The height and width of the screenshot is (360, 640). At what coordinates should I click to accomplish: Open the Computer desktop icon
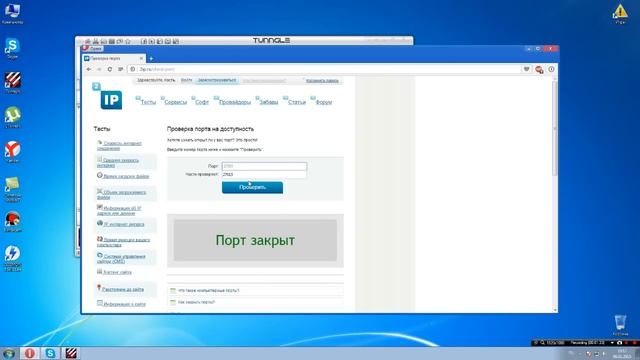point(12,13)
